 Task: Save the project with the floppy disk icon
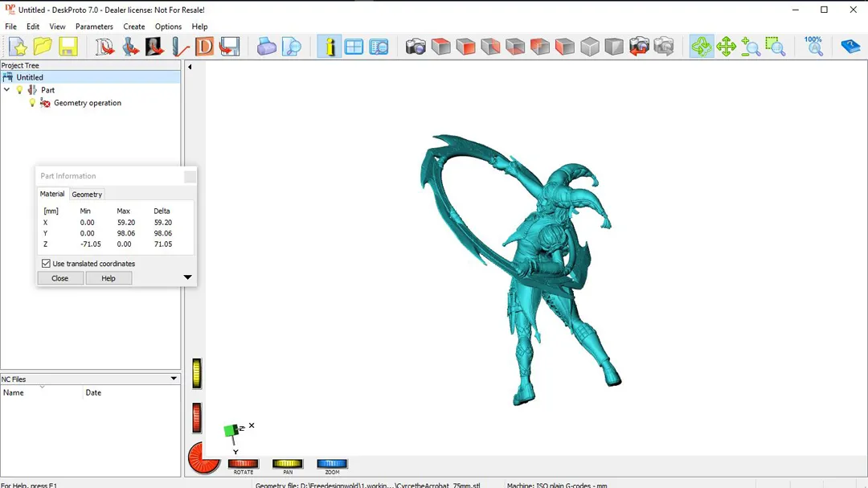(x=68, y=47)
